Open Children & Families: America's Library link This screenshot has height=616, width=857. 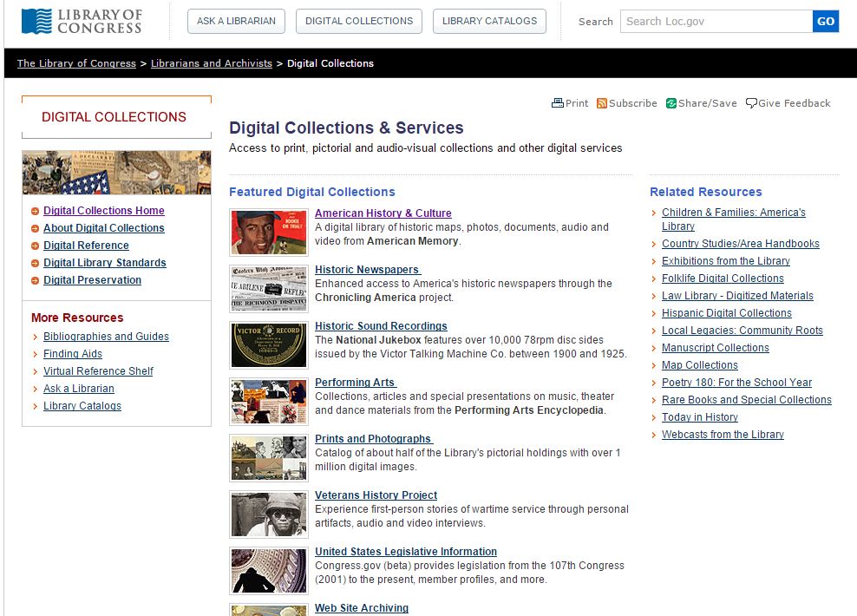(x=734, y=220)
